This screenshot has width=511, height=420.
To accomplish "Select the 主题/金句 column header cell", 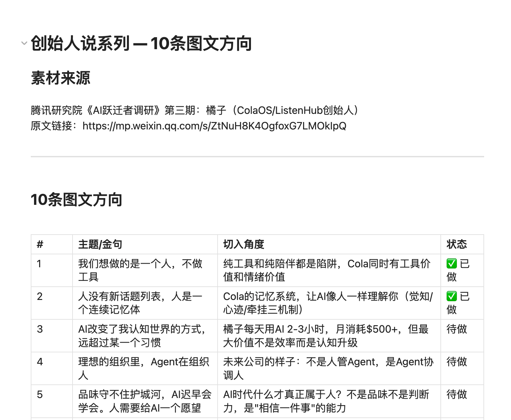I will 145,244.
